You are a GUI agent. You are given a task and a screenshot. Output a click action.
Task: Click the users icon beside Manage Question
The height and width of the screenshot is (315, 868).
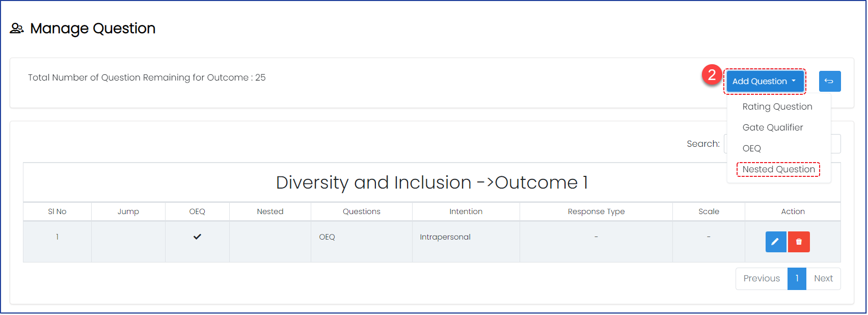click(x=17, y=29)
